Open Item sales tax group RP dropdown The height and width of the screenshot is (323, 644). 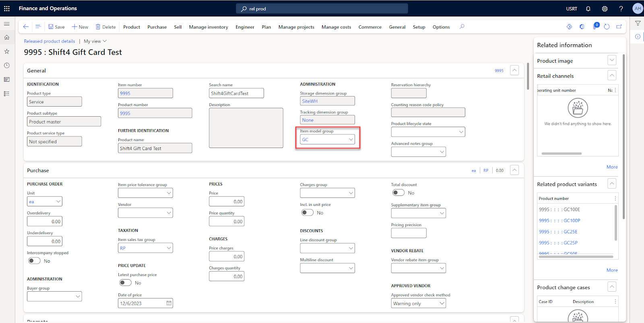click(x=169, y=248)
